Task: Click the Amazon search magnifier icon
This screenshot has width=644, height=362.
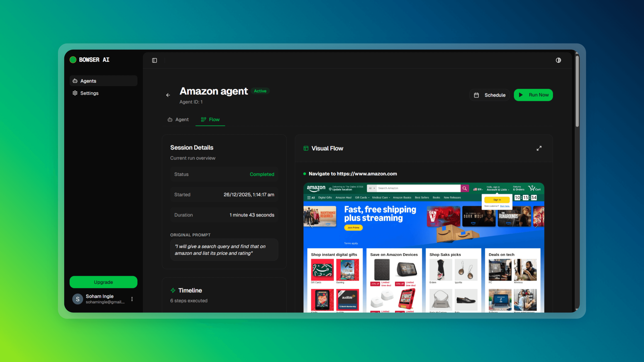Action: point(465,188)
